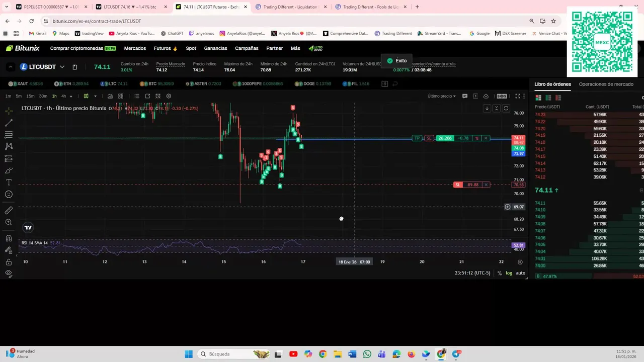Set SL on the open position line
644x362 pixels.
[x=429, y=138]
